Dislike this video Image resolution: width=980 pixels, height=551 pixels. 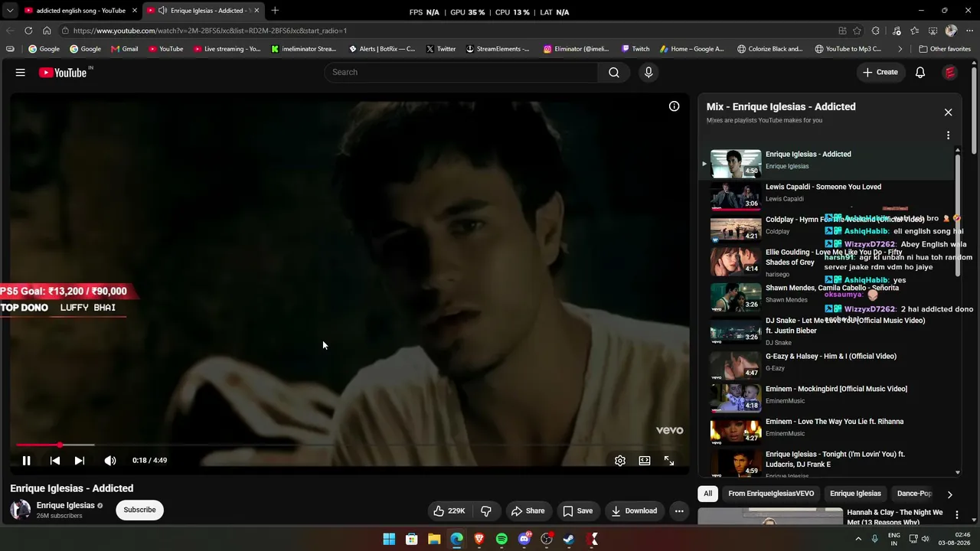486,510
